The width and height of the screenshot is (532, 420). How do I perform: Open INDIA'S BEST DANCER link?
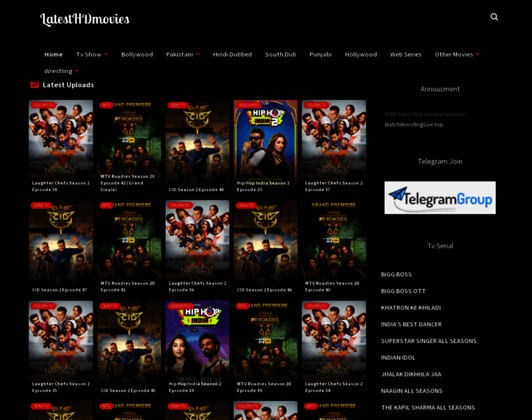pyautogui.click(x=411, y=324)
